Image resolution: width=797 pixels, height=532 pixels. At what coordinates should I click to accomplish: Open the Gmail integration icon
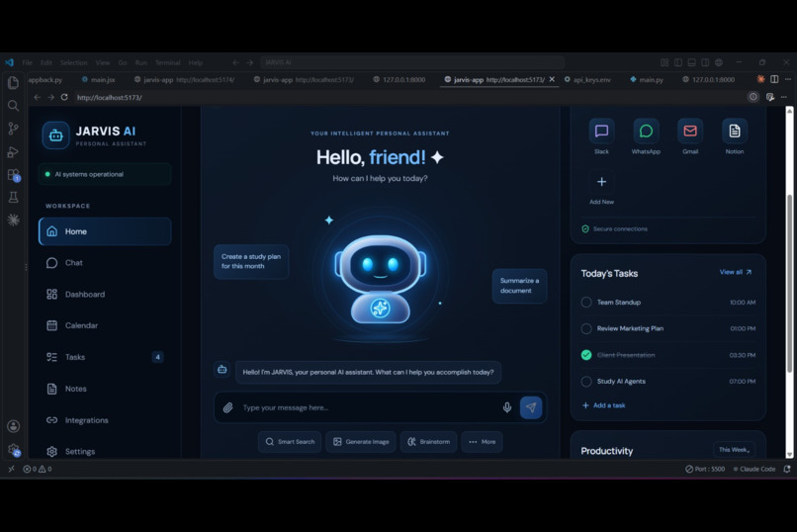pyautogui.click(x=690, y=132)
